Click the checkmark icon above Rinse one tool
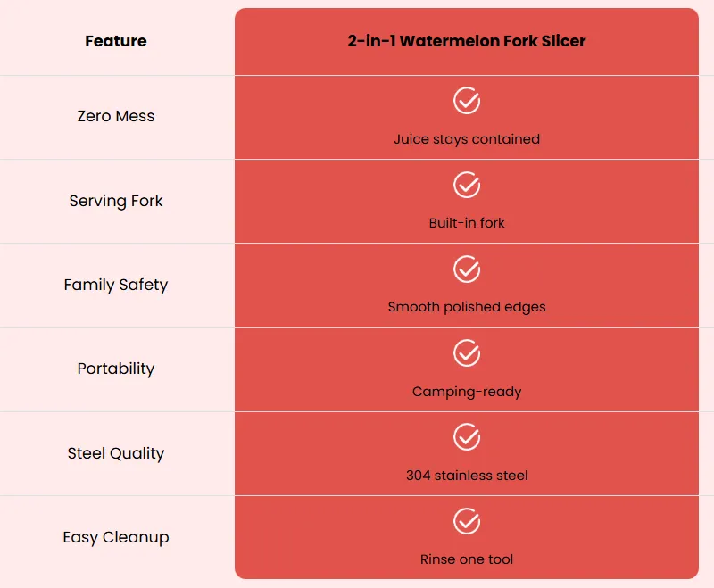The width and height of the screenshot is (714, 588). point(467,521)
